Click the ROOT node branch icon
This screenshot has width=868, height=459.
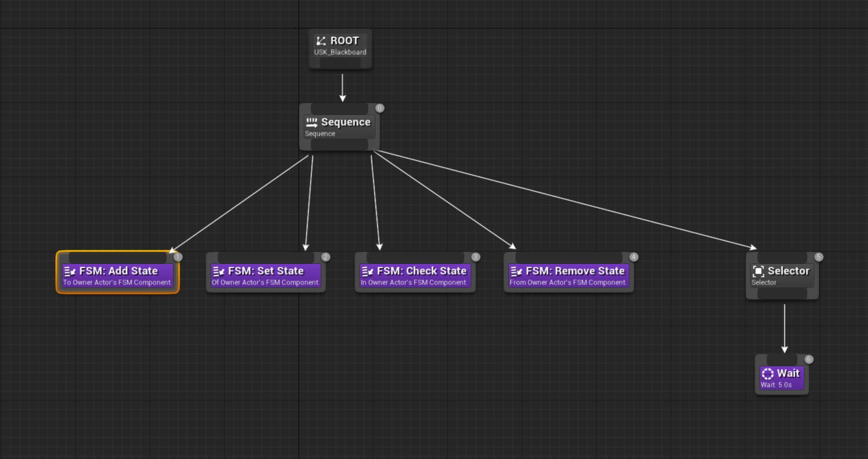tap(321, 41)
